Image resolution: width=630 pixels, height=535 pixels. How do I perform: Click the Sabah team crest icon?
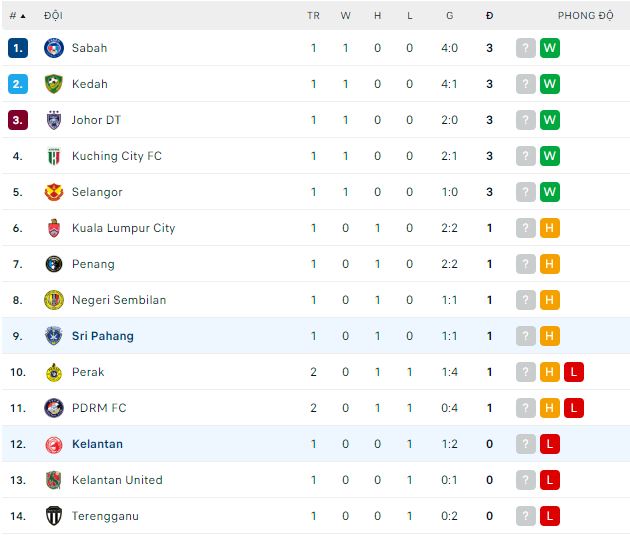(x=54, y=48)
